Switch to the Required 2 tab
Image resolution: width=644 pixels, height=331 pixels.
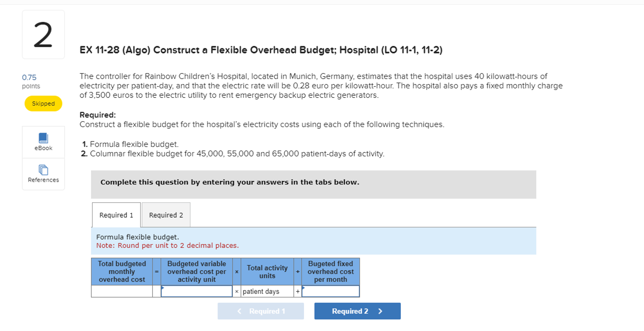coord(166,215)
